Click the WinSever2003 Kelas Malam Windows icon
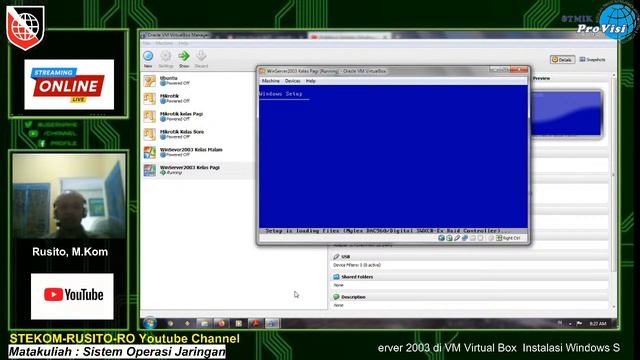 click(150, 152)
